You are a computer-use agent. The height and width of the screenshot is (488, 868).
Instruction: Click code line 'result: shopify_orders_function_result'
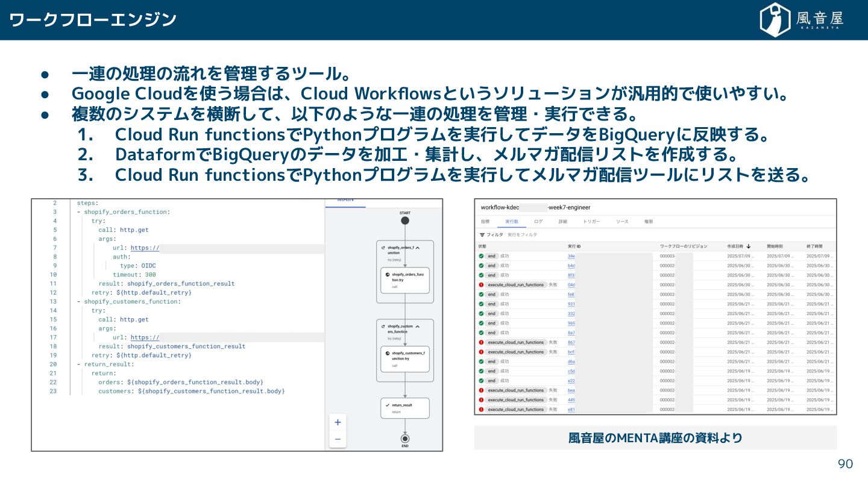pyautogui.click(x=167, y=284)
